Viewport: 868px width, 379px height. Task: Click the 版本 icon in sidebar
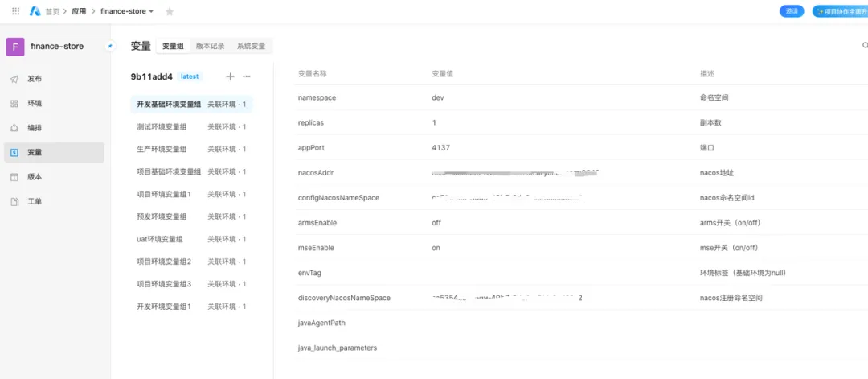coord(15,177)
